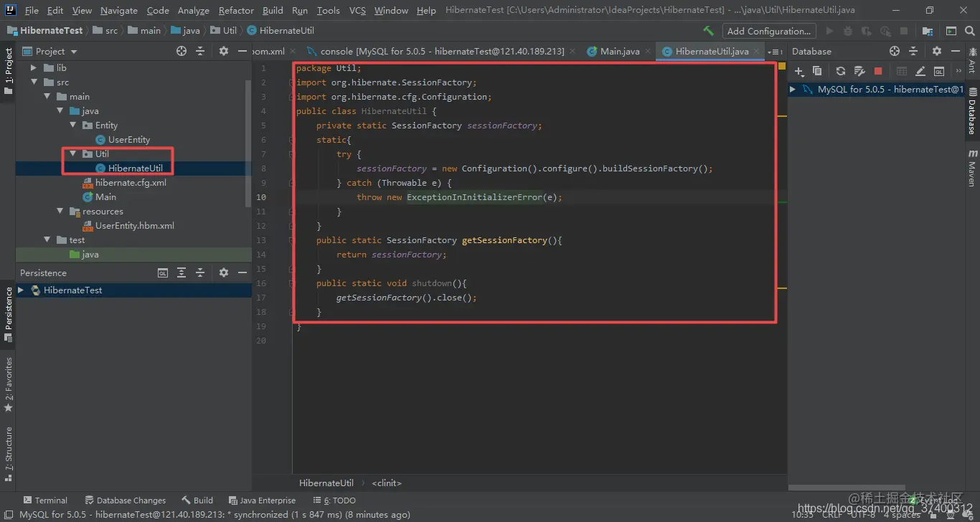
Task: Click the Add Configuration button
Action: tap(768, 31)
